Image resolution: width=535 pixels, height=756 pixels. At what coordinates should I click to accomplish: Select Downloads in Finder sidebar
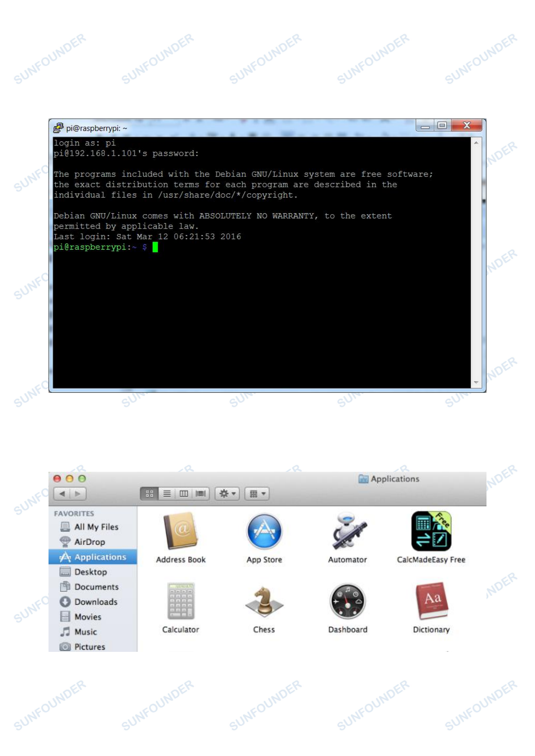click(95, 602)
